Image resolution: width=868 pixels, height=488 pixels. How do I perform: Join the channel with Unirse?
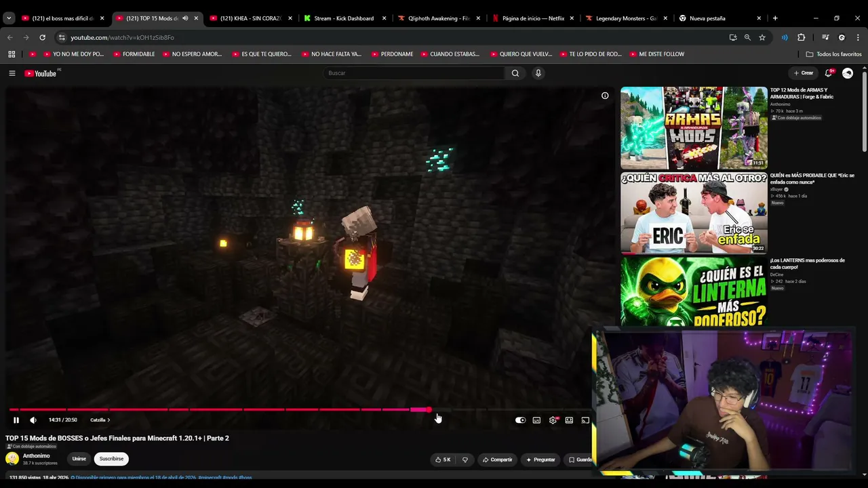pyautogui.click(x=79, y=459)
